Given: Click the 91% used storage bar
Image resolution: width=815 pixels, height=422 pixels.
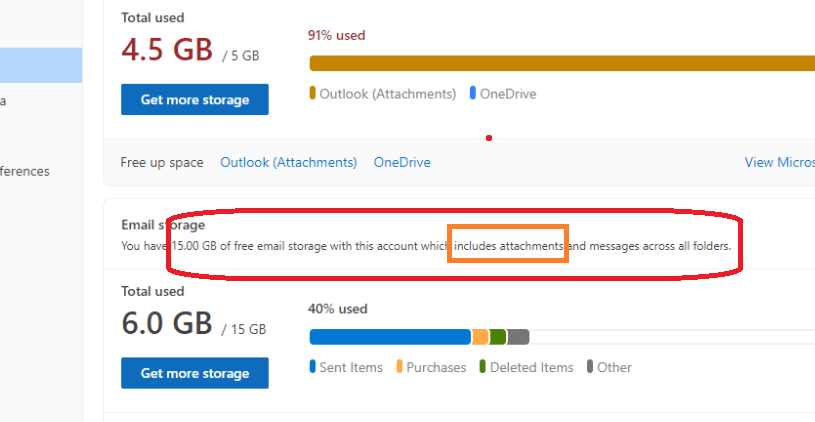Looking at the screenshot, I should click(562, 63).
